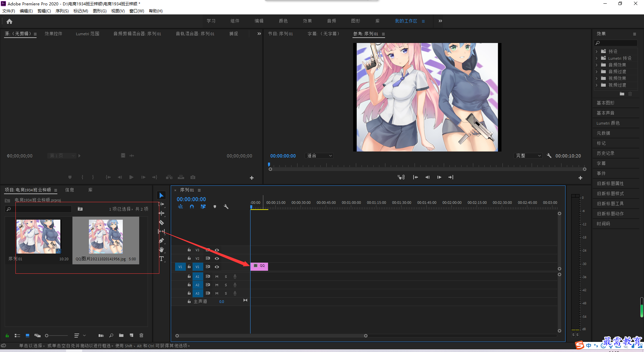
Task: Open reference monitor button editor plus
Action: [x=580, y=178]
